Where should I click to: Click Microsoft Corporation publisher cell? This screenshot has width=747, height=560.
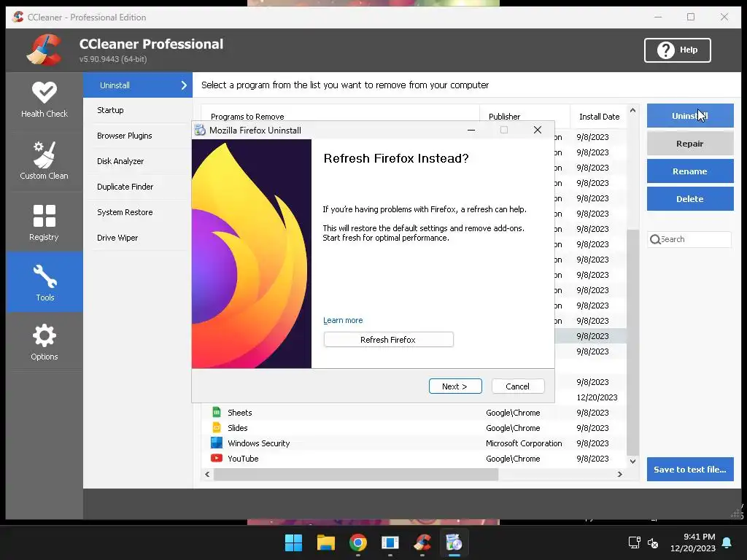pos(524,443)
